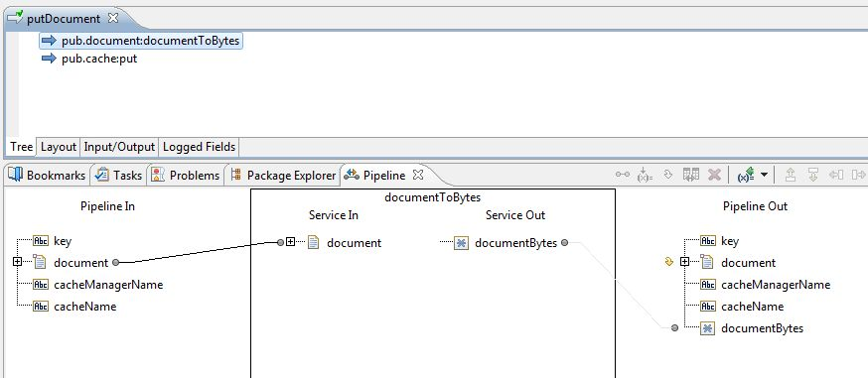Click the Drop Value toolbar icon
The image size is (868, 378).
(x=668, y=176)
